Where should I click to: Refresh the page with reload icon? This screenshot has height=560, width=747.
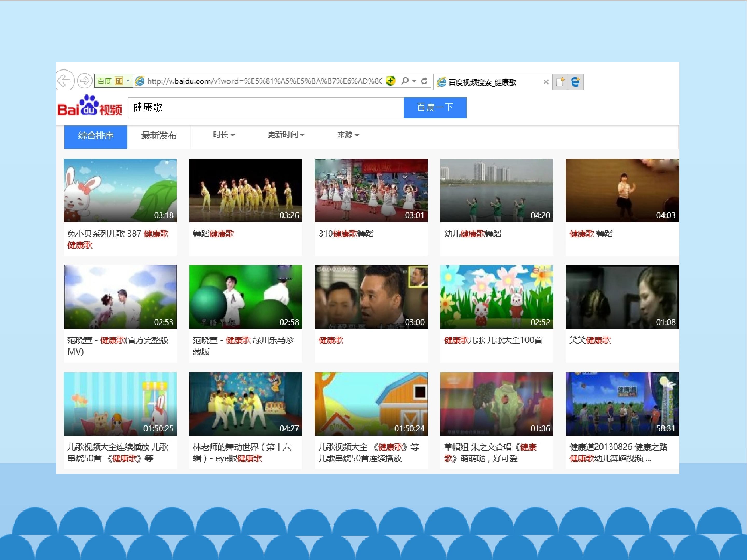tap(424, 81)
